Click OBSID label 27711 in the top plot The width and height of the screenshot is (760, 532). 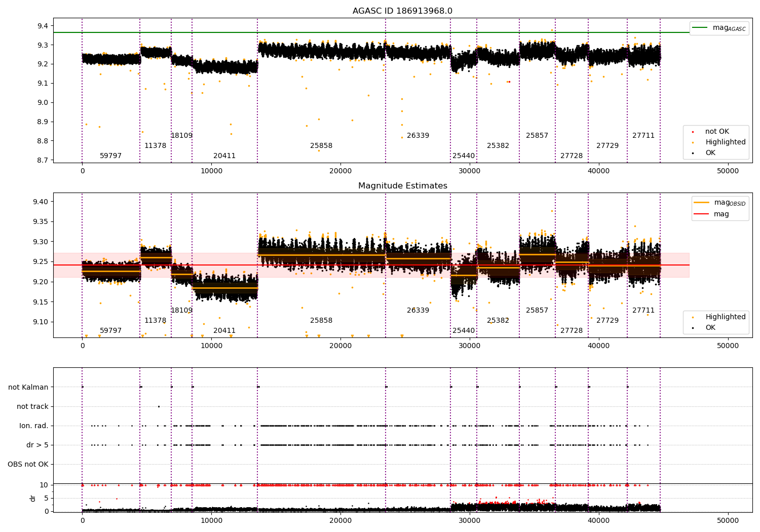[x=643, y=136]
